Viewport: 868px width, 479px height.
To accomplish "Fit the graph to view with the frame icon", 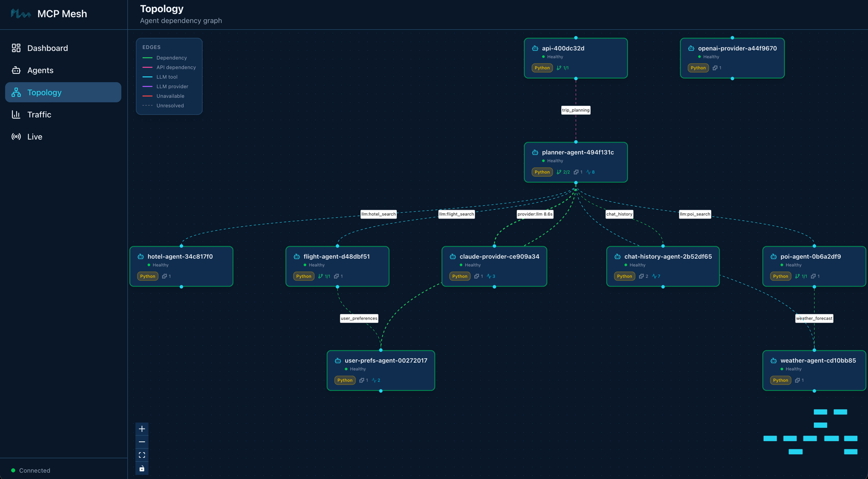I will click(141, 455).
